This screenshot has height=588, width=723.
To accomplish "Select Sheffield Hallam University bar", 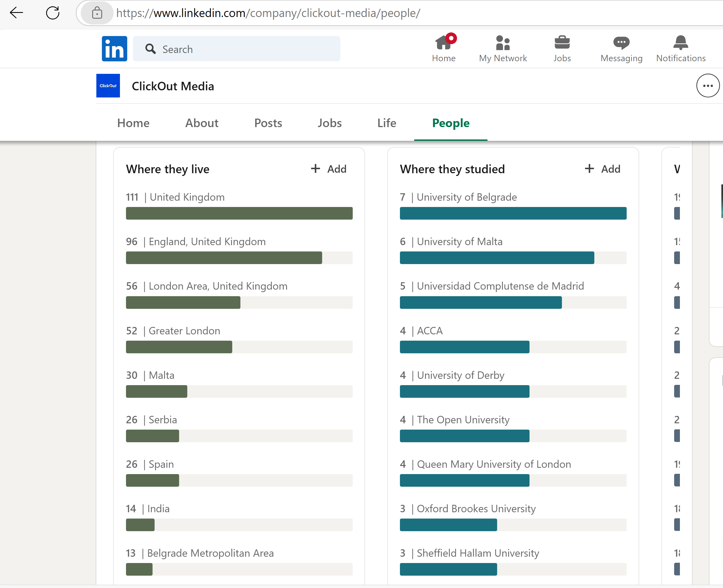I will pyautogui.click(x=513, y=569).
